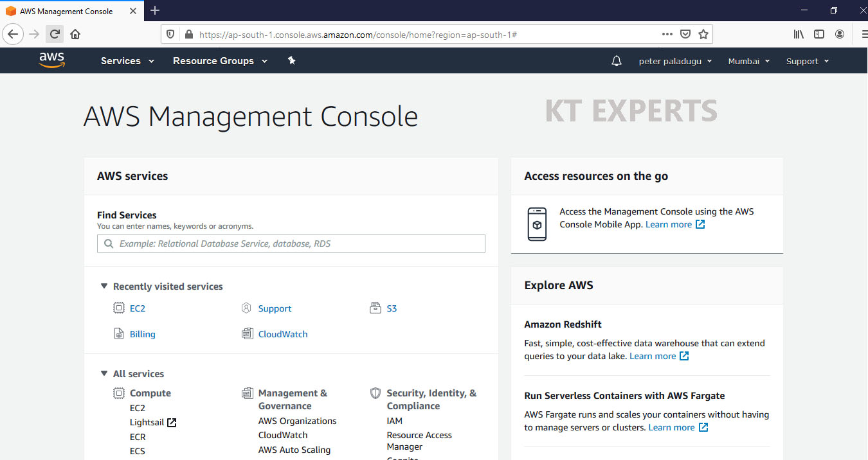Open the peter paladugu account dropdown
Screen dimensions: 868x460
click(x=675, y=61)
